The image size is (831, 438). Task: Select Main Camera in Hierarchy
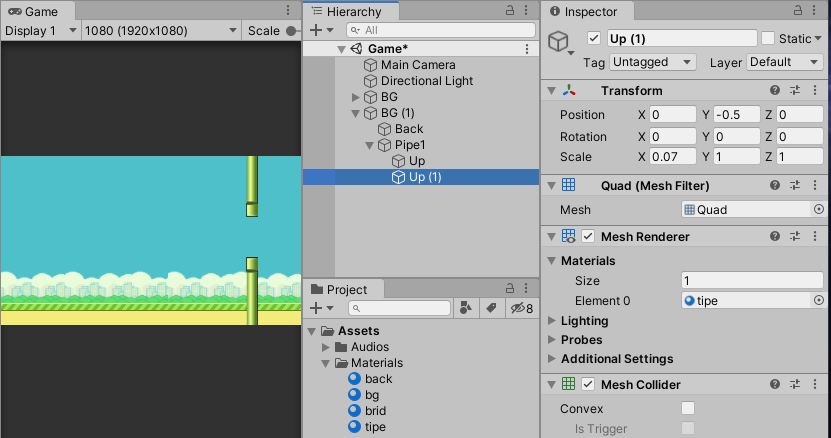point(418,65)
